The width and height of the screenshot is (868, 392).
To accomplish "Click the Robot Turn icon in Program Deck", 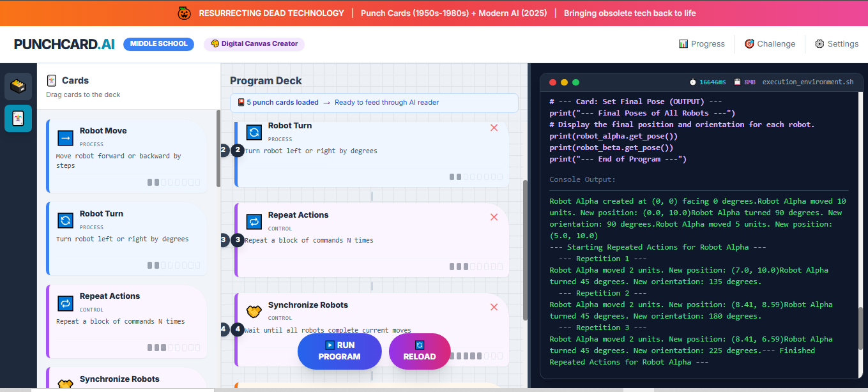I will tap(254, 132).
